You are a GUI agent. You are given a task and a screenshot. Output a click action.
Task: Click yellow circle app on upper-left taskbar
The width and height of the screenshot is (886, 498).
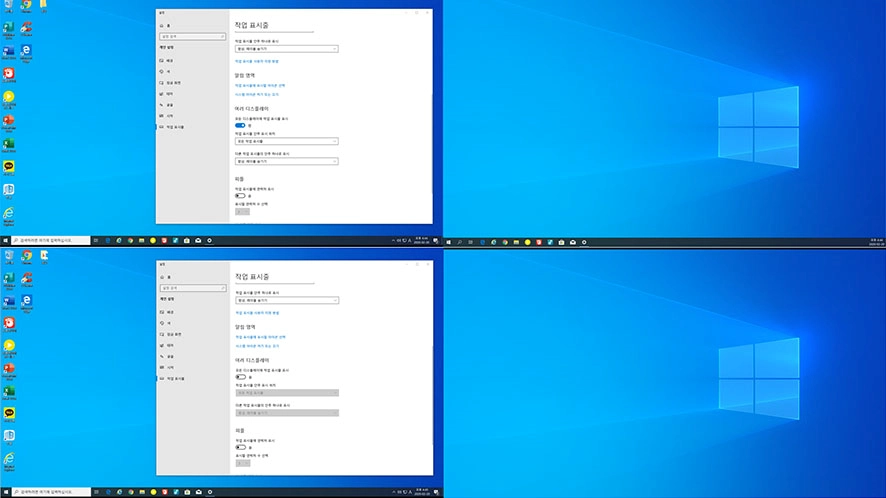[153, 240]
